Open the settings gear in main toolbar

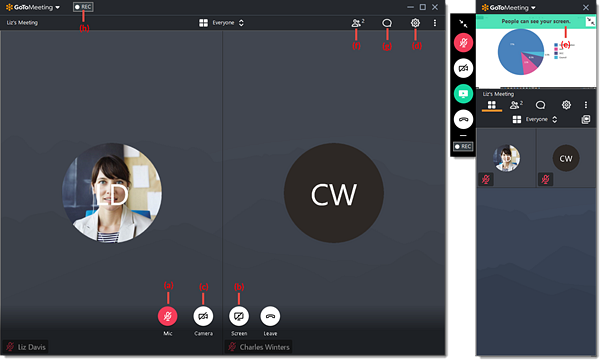coord(415,23)
